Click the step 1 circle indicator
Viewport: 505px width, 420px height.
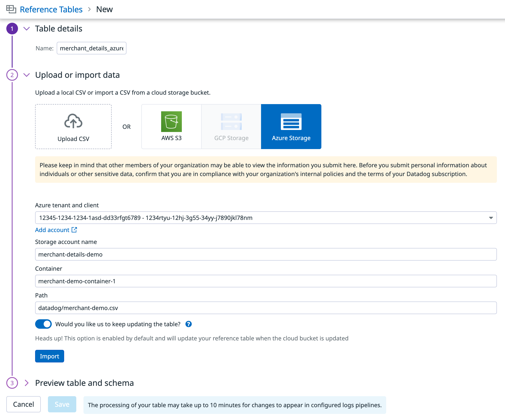(x=12, y=29)
